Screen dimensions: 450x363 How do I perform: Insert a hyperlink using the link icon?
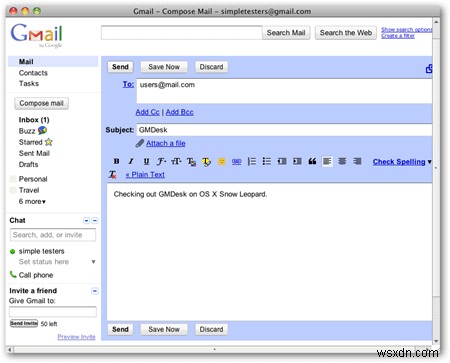pos(237,162)
